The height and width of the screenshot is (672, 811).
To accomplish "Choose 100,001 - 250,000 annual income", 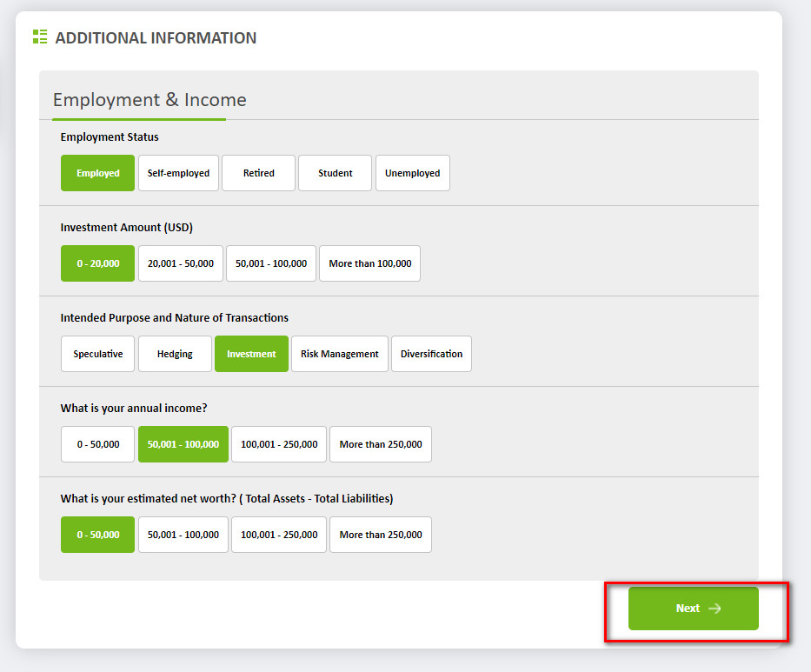I will click(x=278, y=444).
